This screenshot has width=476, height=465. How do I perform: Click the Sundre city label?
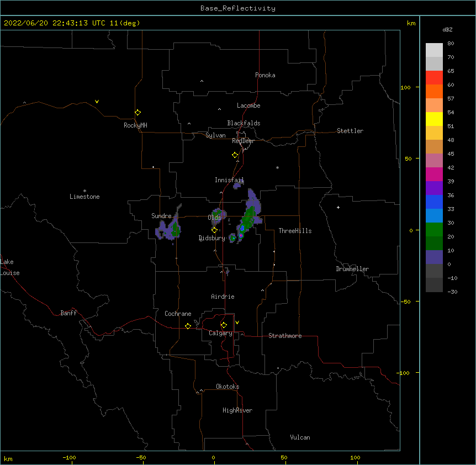pyautogui.click(x=161, y=216)
